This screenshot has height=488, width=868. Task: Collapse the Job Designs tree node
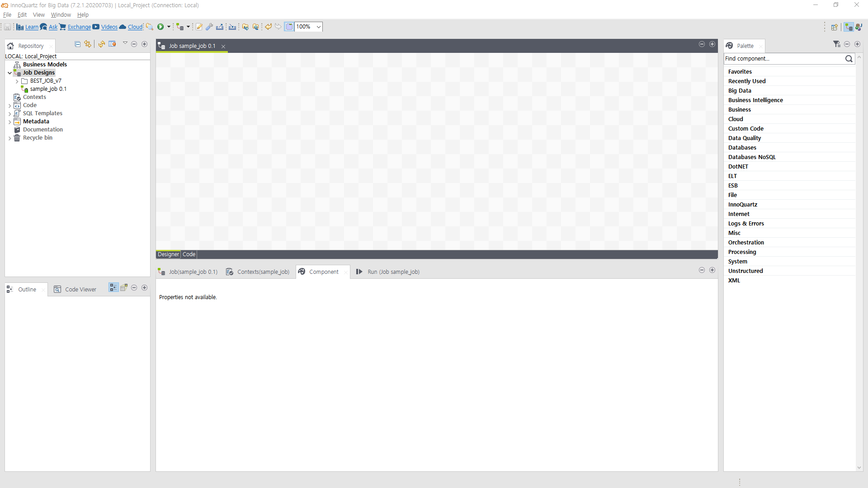coord(9,73)
